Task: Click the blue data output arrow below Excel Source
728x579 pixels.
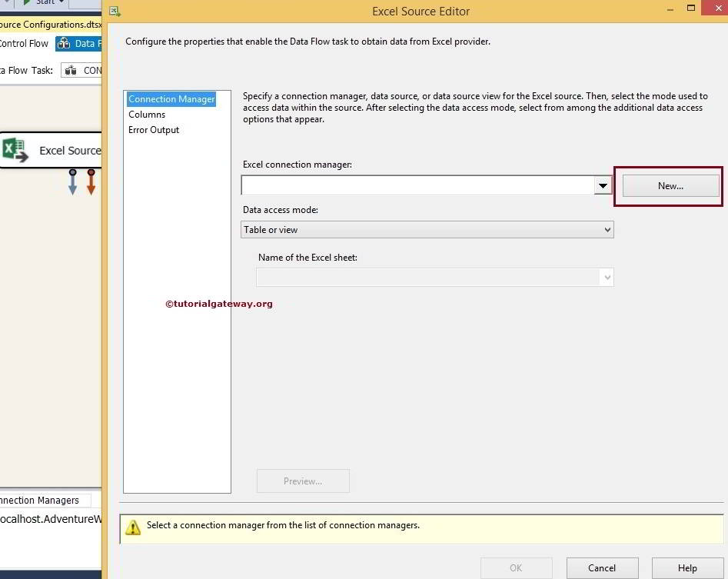Action: pyautogui.click(x=72, y=182)
